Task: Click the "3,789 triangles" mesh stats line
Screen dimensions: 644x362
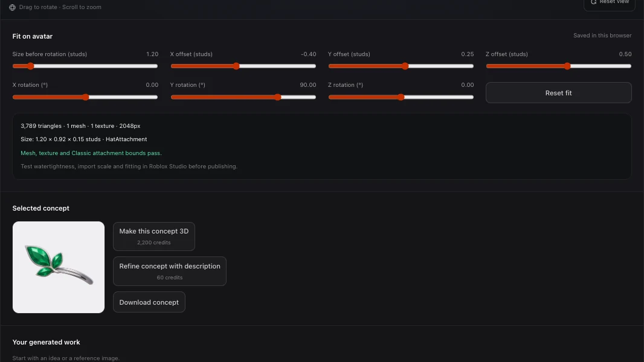Action: coord(80,126)
